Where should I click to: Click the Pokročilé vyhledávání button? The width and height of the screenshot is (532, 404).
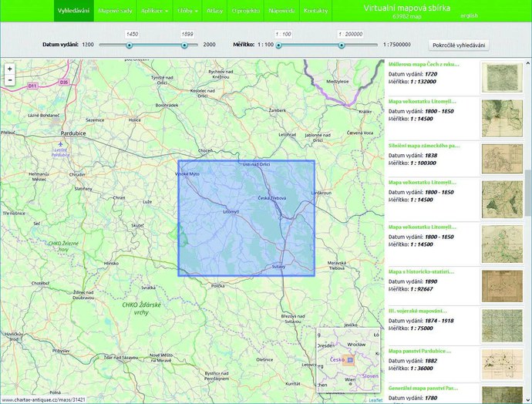tap(458, 45)
